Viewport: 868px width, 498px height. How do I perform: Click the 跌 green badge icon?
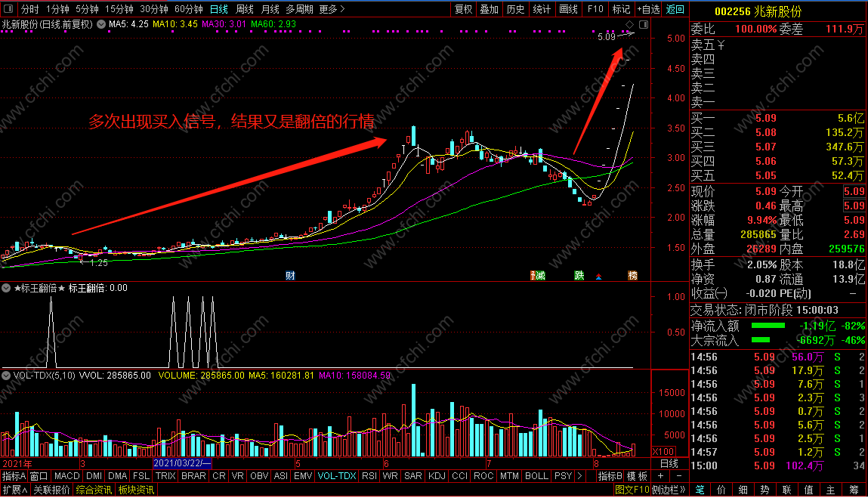[x=579, y=275]
